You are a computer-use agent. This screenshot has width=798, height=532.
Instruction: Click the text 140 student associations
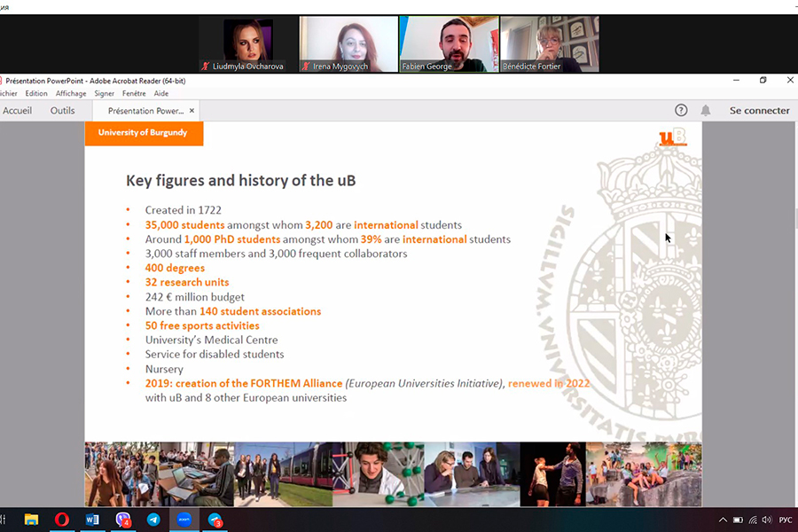click(x=260, y=311)
